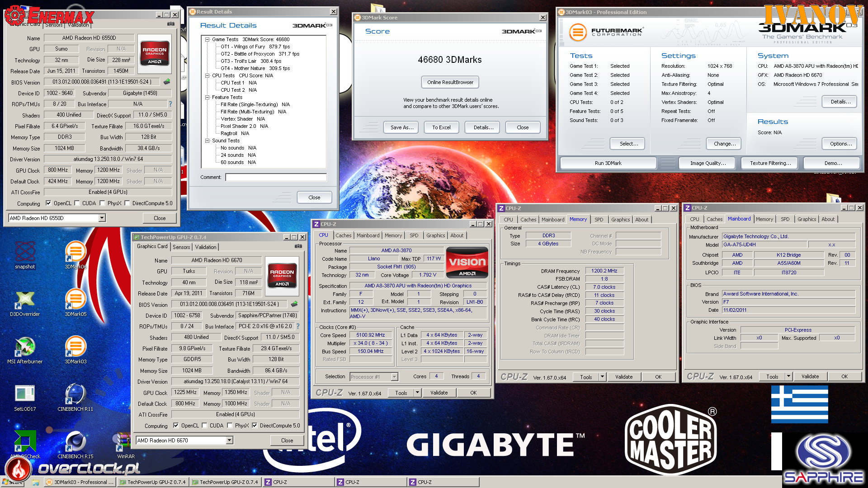The image size is (868, 488).
Task: Switch to Sensors tab in the HD 6670 GPU-Z window
Action: tap(181, 247)
